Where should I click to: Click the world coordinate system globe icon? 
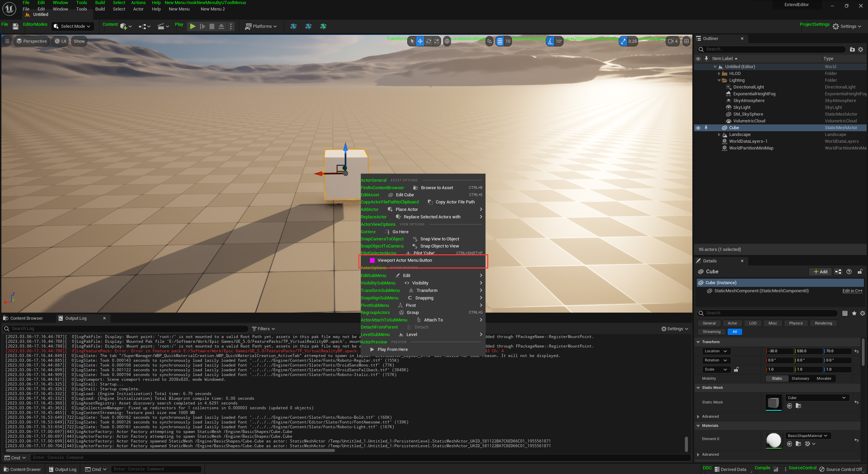447,41
